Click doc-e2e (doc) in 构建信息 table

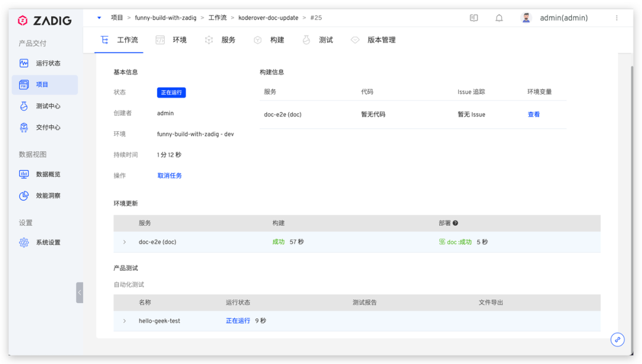pyautogui.click(x=282, y=114)
